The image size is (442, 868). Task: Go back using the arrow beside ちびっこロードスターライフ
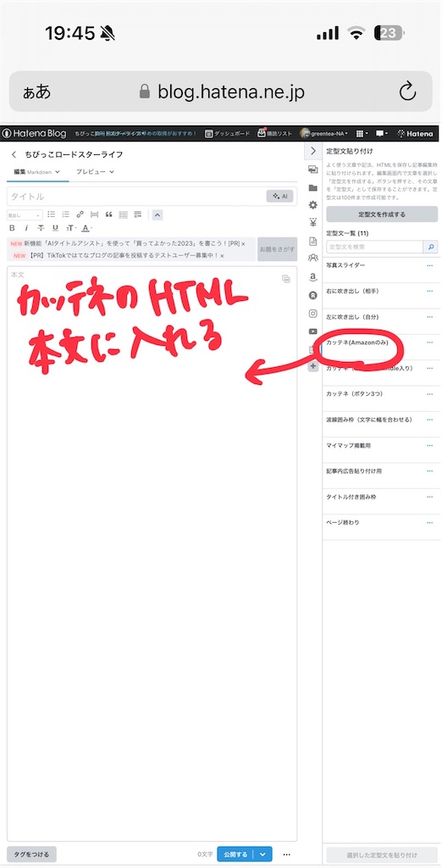(x=14, y=155)
